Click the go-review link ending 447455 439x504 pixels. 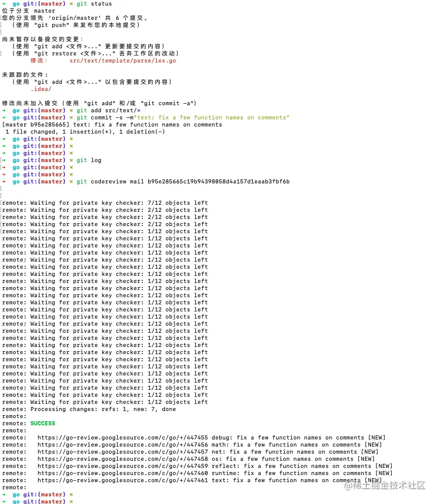(x=123, y=437)
